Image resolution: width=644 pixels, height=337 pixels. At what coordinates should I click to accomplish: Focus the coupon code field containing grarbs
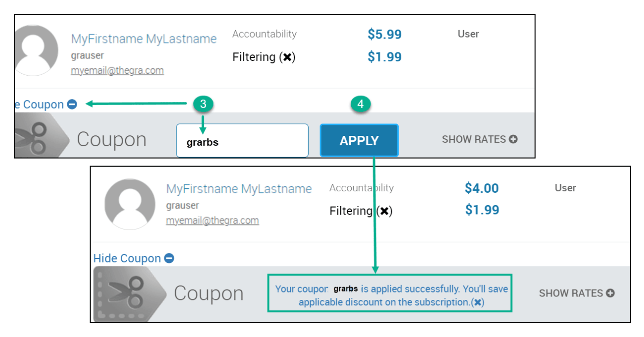click(x=242, y=141)
